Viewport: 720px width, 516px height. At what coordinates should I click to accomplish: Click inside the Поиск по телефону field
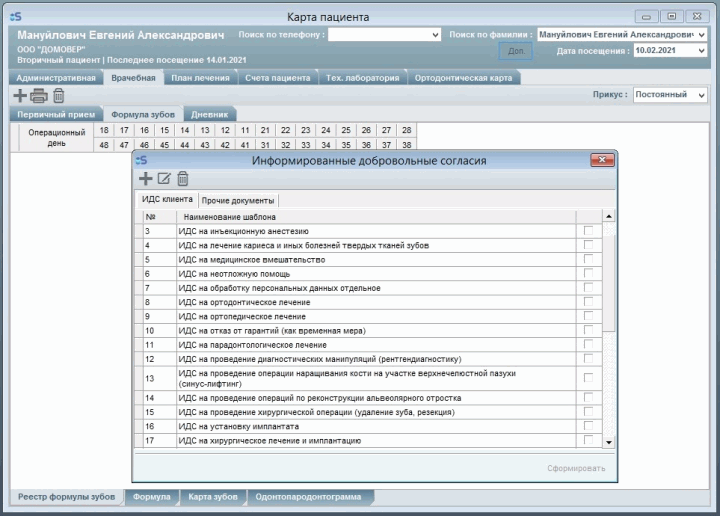coord(379,35)
